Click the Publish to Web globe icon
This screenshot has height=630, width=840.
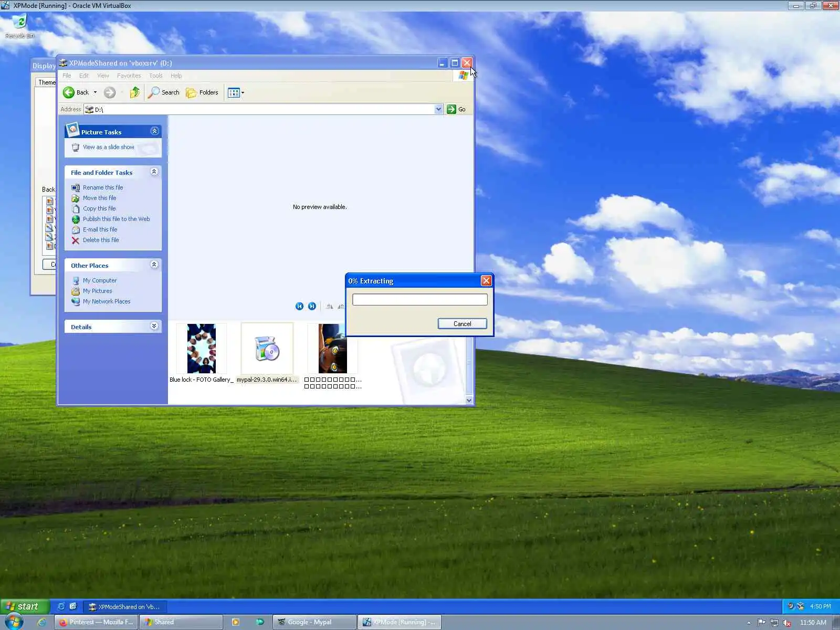pyautogui.click(x=76, y=219)
